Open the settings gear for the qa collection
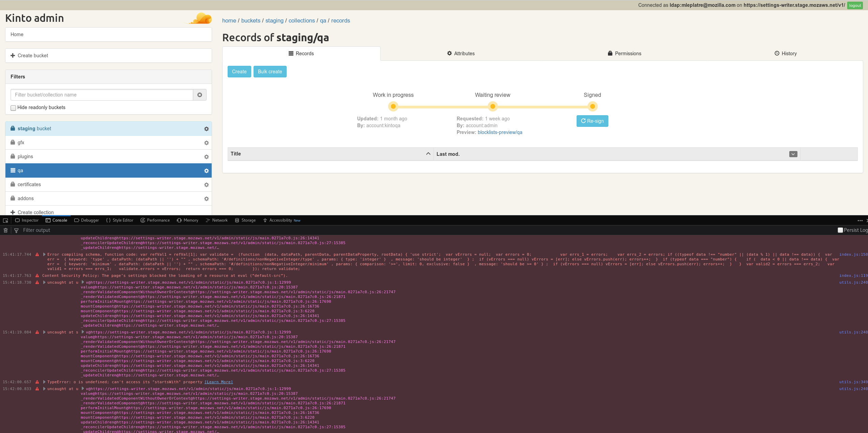 point(207,170)
